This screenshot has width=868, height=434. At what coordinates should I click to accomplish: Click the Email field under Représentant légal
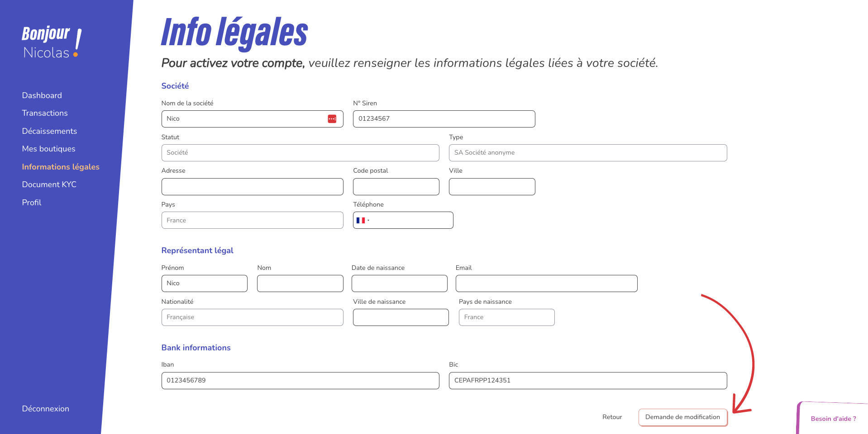tap(546, 283)
